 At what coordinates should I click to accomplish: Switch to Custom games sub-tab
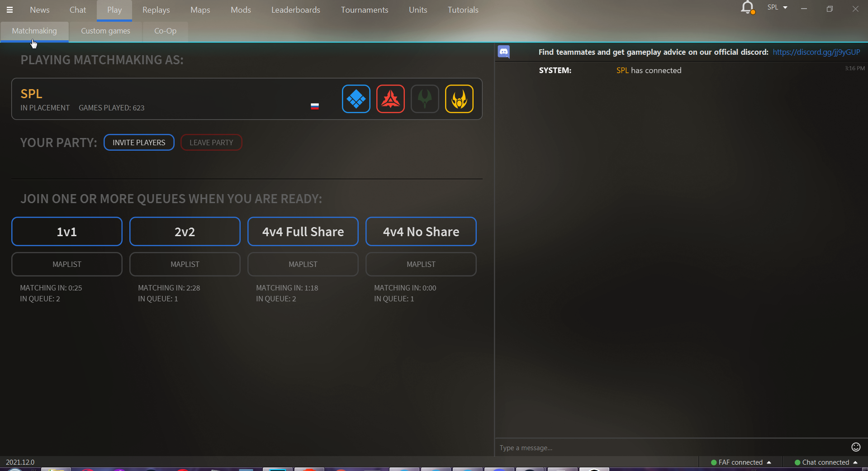(x=105, y=31)
